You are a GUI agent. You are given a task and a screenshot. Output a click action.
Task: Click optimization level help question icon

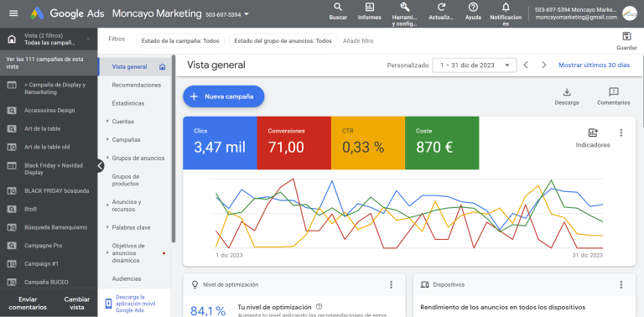click(x=319, y=306)
